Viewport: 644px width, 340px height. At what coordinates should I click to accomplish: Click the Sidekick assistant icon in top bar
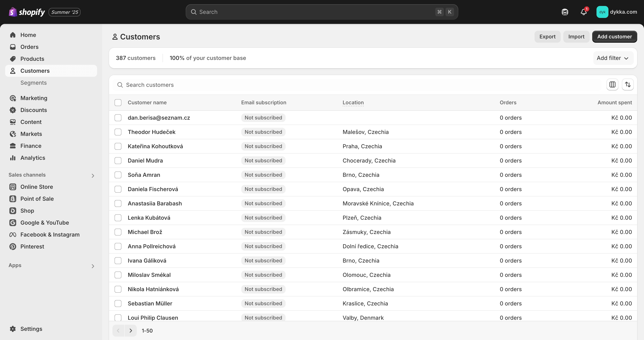tap(565, 12)
